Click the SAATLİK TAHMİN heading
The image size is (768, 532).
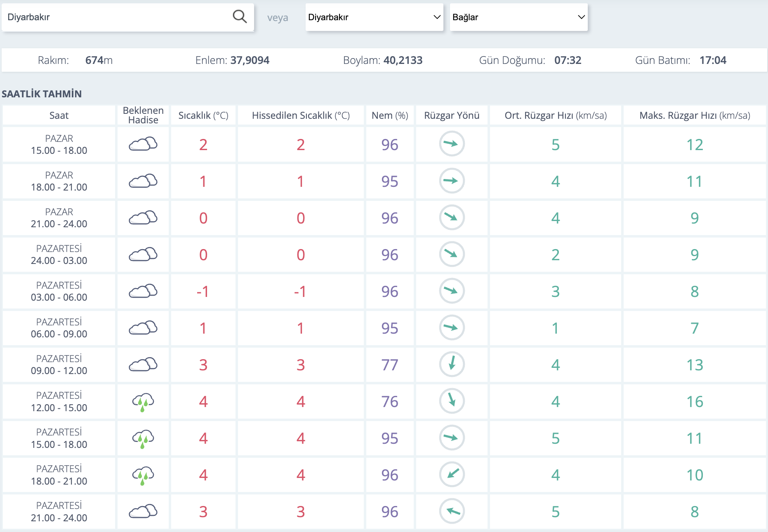tap(42, 94)
